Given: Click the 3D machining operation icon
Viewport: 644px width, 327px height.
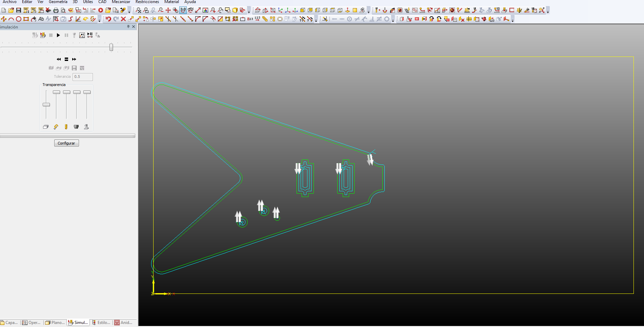Looking at the screenshot, I should (x=497, y=10).
